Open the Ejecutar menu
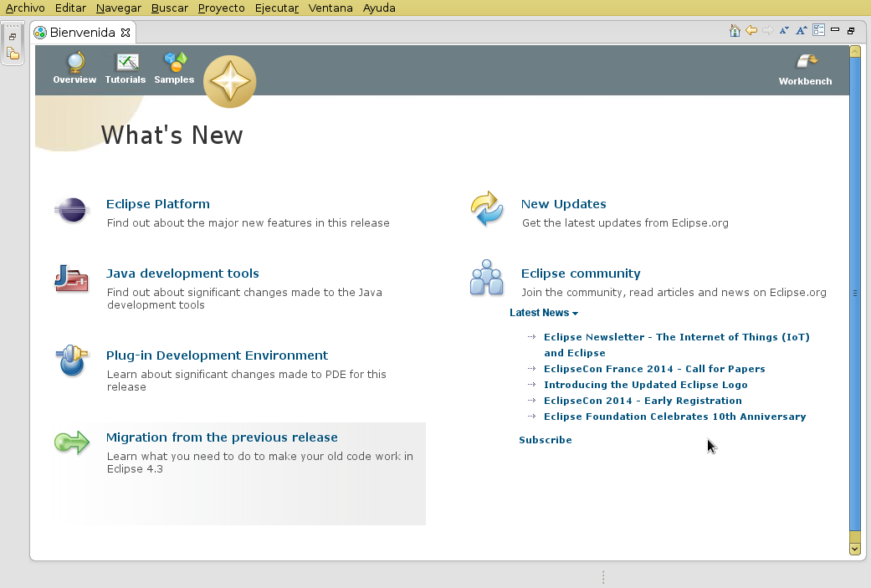Viewport: 871px width, 588px height. 277,8
